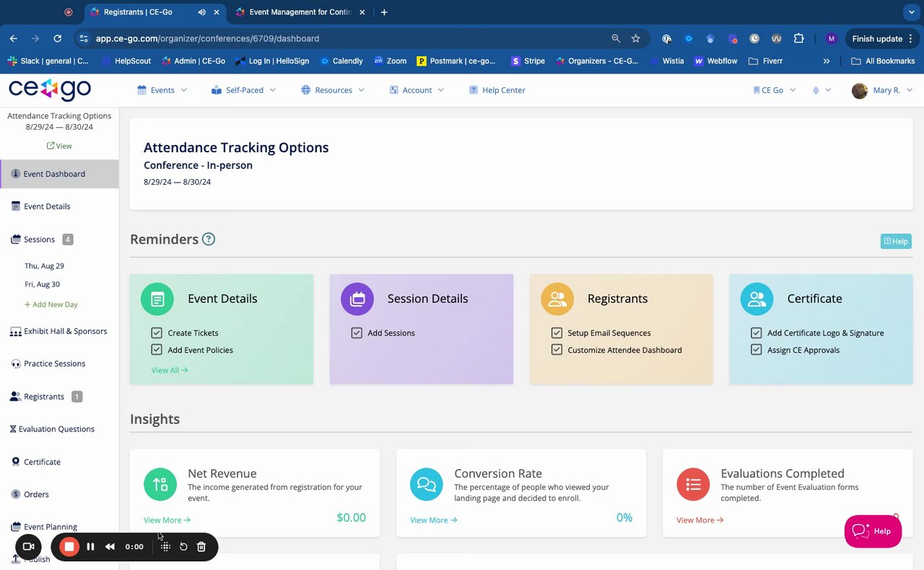Image resolution: width=924 pixels, height=570 pixels.
Task: Rewind the recording
Action: point(110,547)
